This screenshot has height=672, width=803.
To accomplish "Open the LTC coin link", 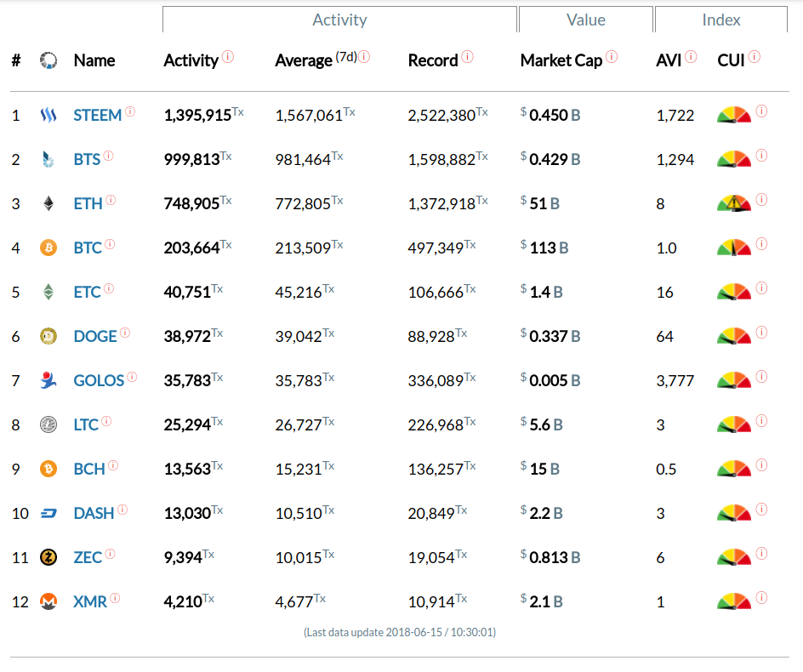I will 86,424.
